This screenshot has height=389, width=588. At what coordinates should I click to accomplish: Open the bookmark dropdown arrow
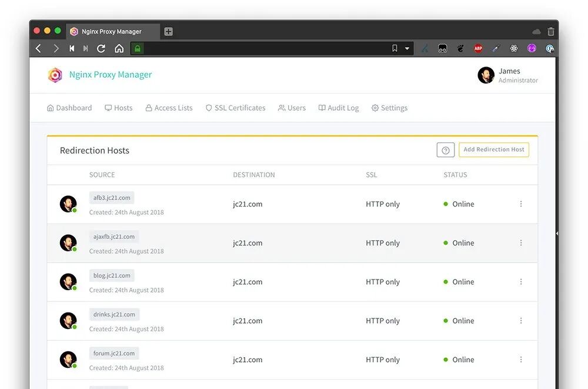[x=407, y=48]
